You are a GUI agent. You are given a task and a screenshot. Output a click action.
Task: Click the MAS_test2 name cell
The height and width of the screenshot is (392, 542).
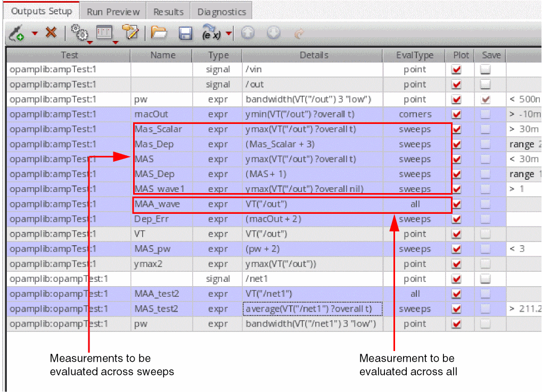(162, 309)
